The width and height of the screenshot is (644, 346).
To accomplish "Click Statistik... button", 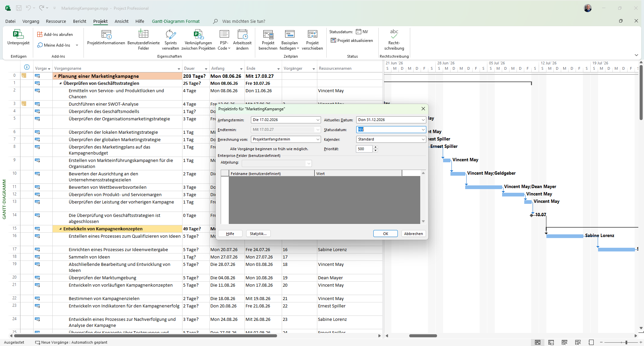I will click(258, 234).
